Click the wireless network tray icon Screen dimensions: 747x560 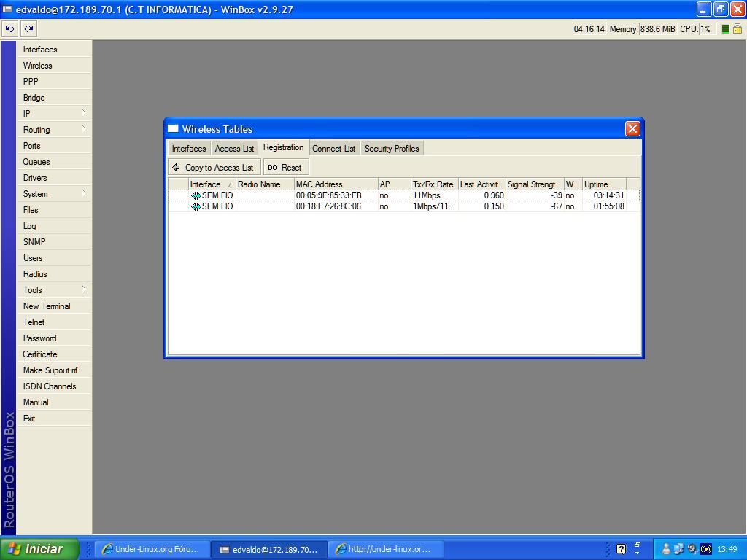coord(706,549)
